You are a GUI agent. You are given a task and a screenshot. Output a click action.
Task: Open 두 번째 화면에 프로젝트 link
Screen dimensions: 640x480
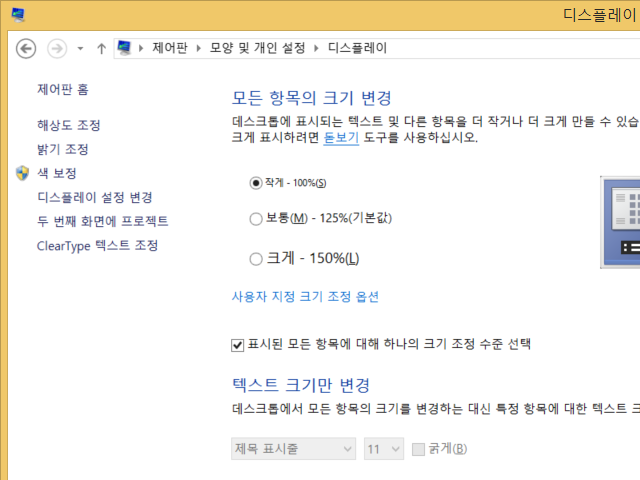pos(102,221)
